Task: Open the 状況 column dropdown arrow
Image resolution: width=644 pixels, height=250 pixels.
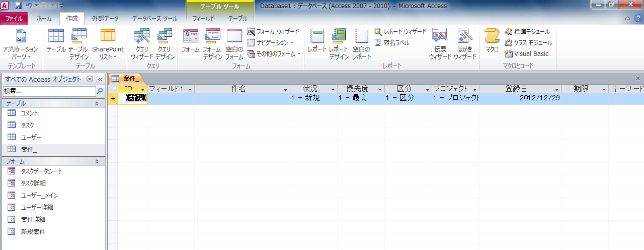Action: coord(333,89)
